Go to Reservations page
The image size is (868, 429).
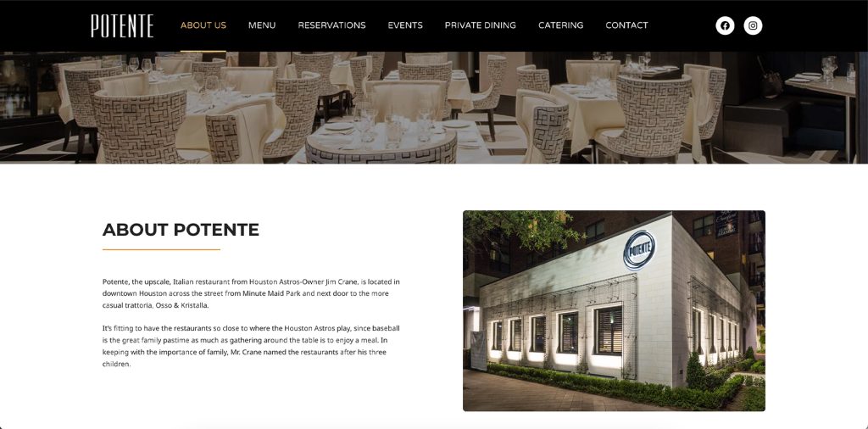tap(331, 25)
